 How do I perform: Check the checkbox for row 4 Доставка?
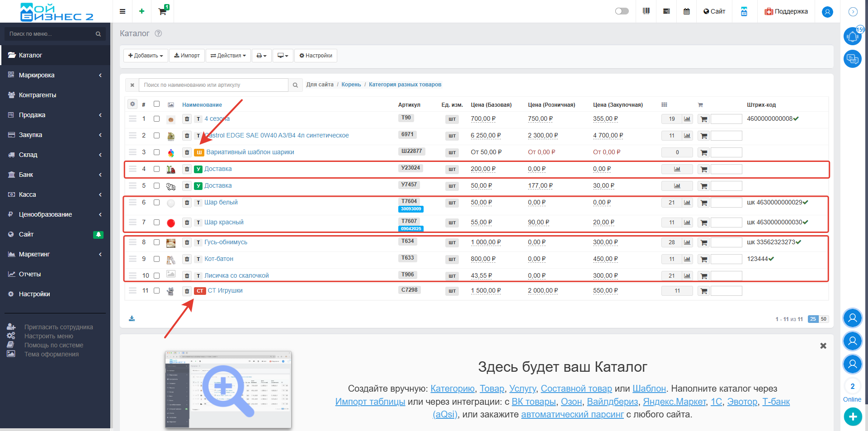(156, 169)
